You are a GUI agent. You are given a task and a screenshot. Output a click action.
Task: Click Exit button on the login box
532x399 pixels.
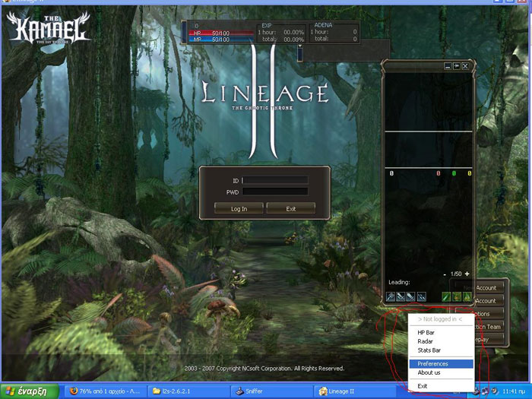291,209
